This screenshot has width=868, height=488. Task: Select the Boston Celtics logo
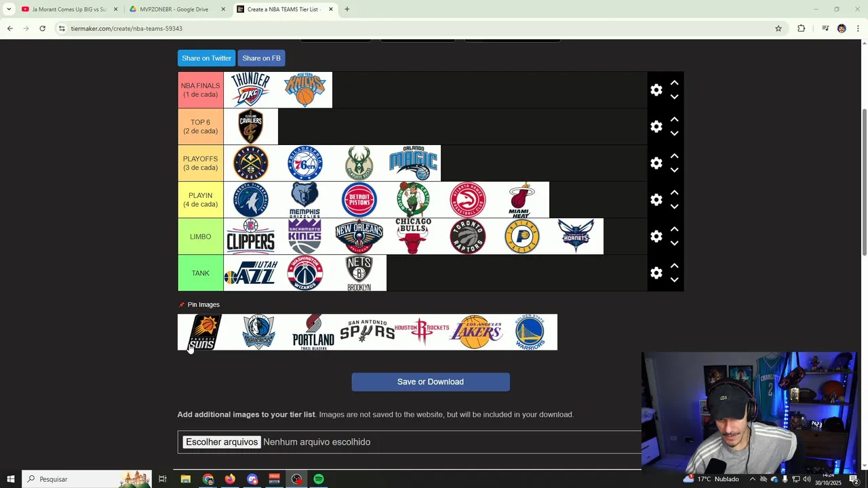coord(414,200)
